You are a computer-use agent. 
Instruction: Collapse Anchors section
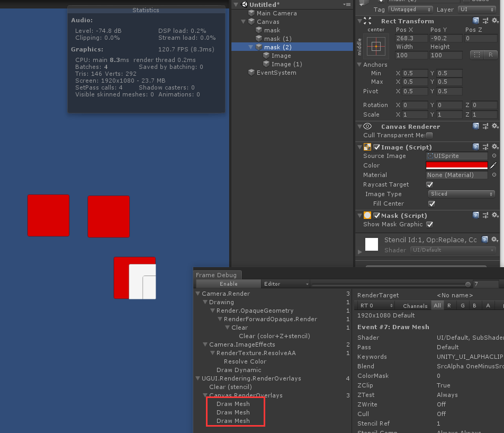coord(359,64)
